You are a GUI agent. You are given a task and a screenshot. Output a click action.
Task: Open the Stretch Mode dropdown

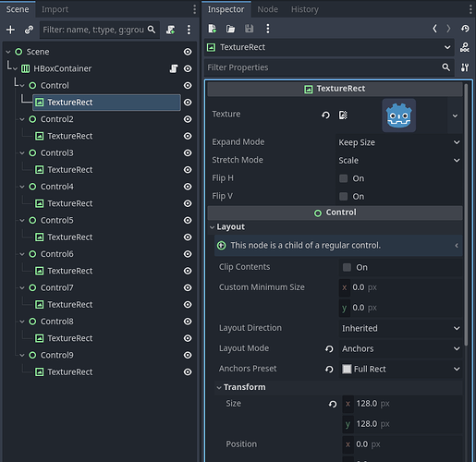tap(398, 160)
